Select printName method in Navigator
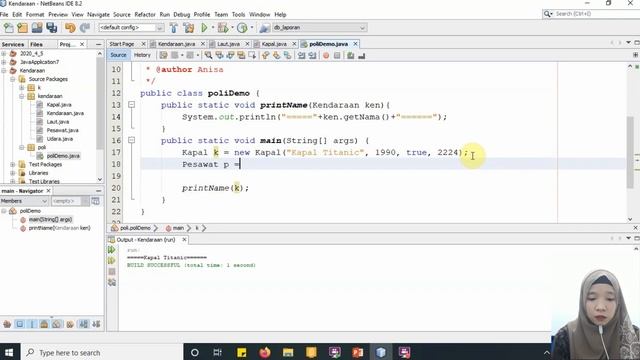 coord(59,228)
